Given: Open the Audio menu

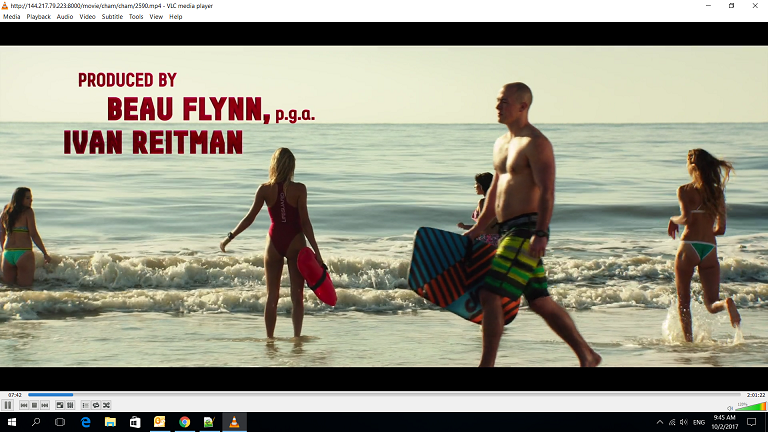Looking at the screenshot, I should coord(65,17).
